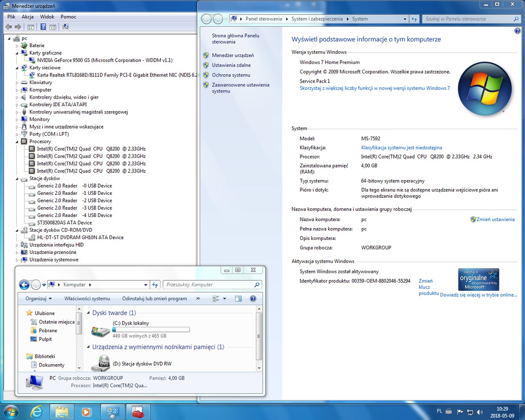Open Widok menu in Device Manager
Screen dimensions: 525x420
coord(47,17)
